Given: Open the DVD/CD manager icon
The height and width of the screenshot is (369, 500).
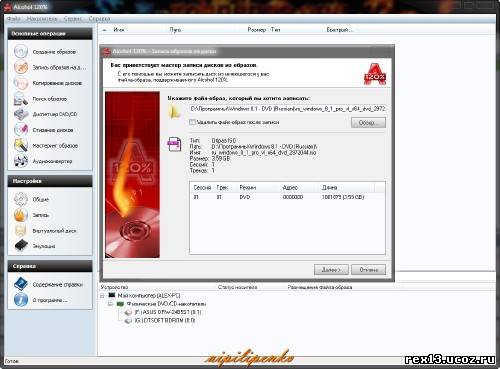Looking at the screenshot, I should (x=21, y=114).
